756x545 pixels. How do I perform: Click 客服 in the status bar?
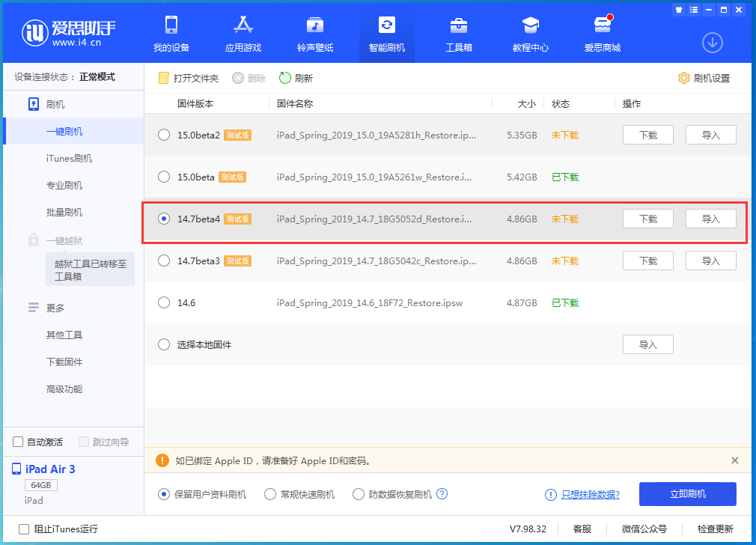(x=582, y=529)
